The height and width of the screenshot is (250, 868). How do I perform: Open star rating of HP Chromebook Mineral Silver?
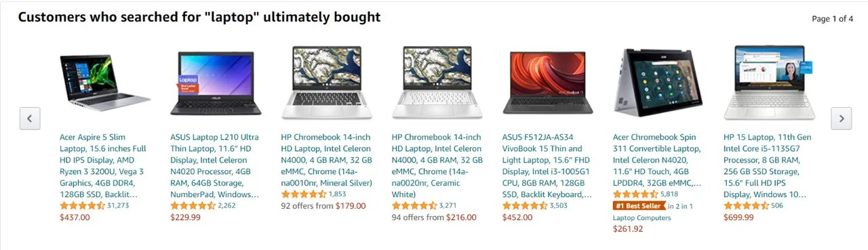[304, 194]
